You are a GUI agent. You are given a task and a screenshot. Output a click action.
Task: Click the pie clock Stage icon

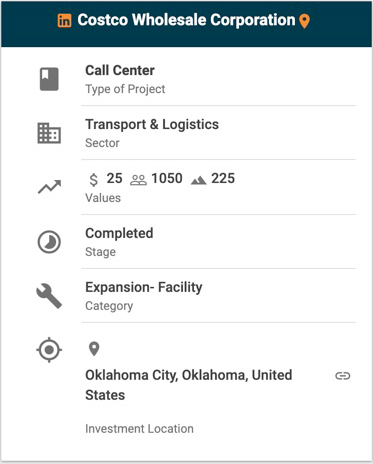[49, 242]
